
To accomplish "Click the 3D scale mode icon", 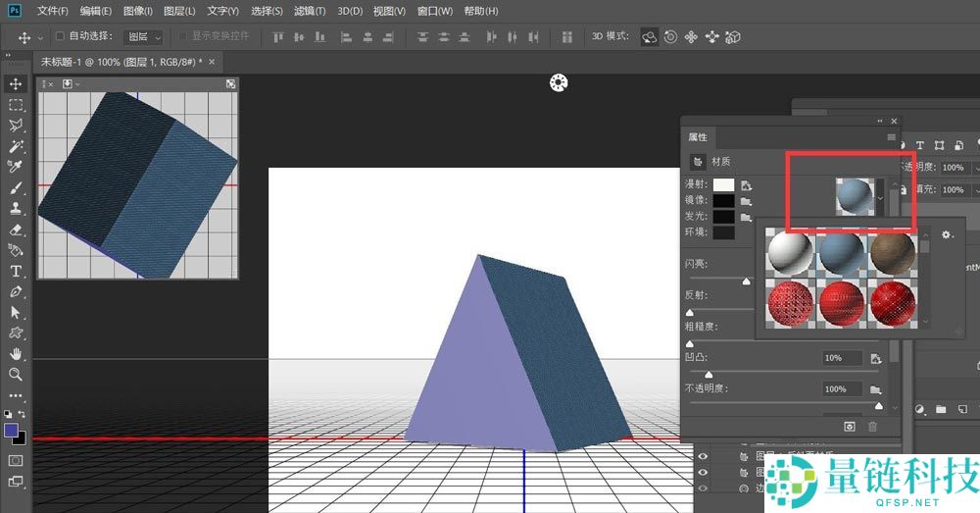I will (x=732, y=37).
